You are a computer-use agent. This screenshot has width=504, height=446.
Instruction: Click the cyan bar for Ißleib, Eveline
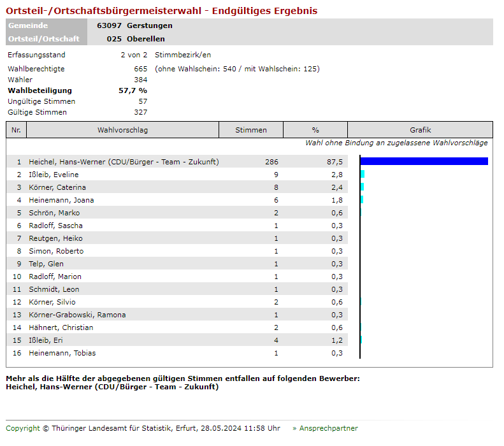[363, 175]
